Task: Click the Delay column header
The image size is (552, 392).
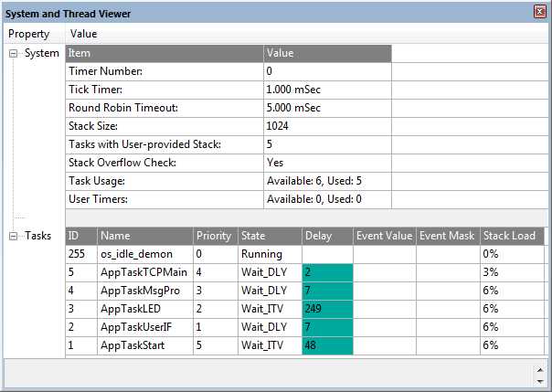Action: click(x=327, y=236)
